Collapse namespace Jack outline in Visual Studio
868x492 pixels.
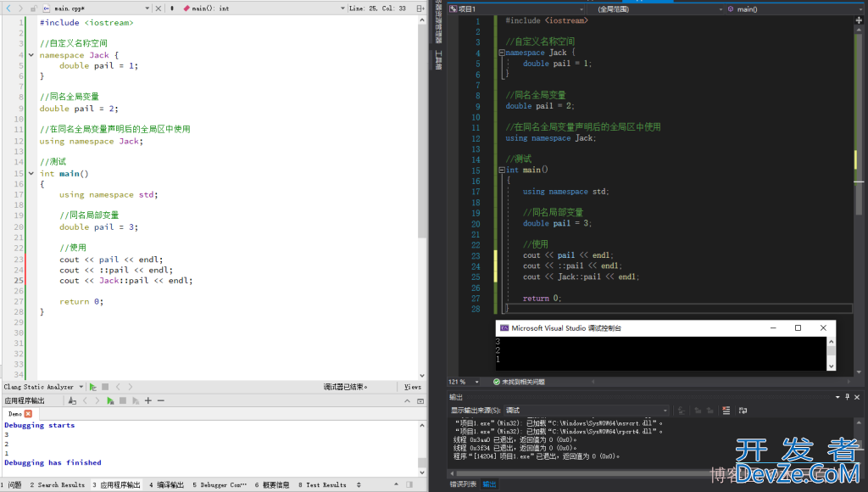[502, 53]
